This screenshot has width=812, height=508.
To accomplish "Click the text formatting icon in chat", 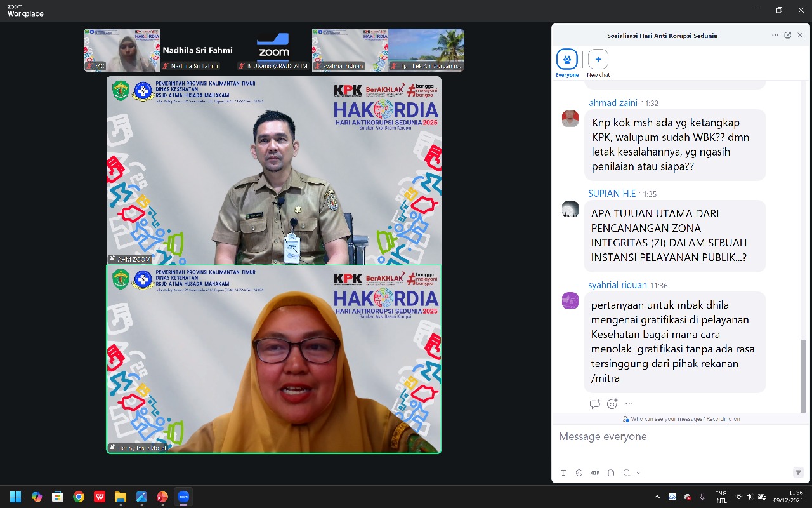I will (563, 472).
